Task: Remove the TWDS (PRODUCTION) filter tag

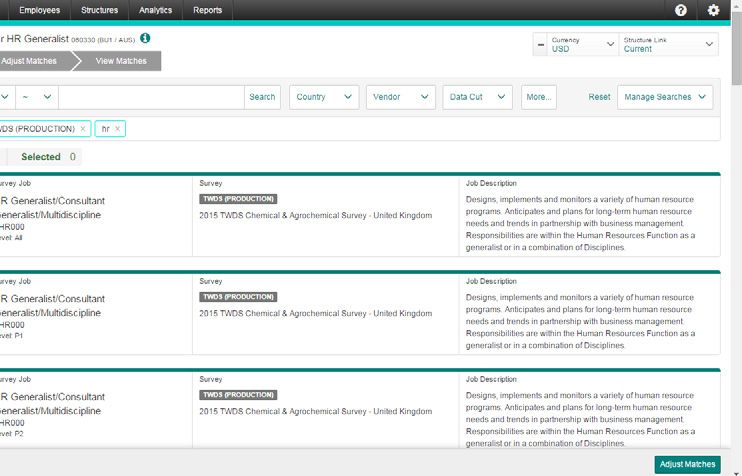Action: [83, 129]
